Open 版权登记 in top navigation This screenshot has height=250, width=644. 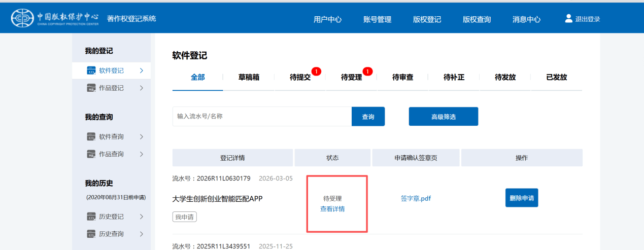[x=427, y=19]
